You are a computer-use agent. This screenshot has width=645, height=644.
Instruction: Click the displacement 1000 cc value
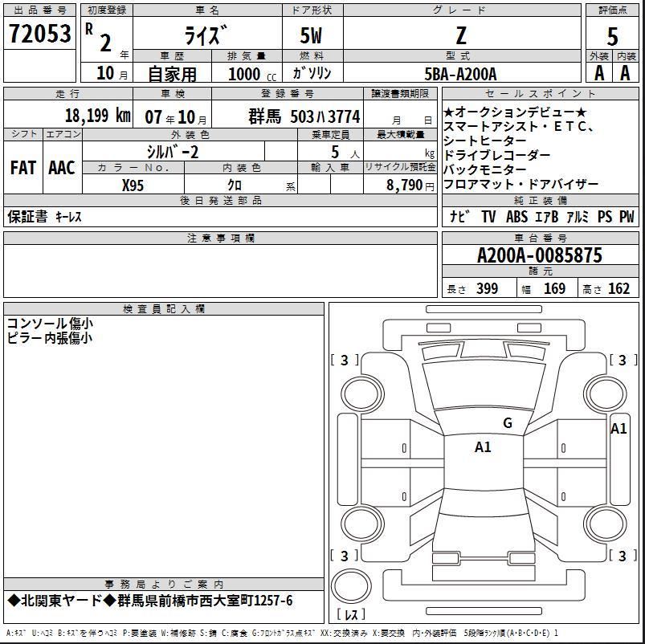[251, 75]
